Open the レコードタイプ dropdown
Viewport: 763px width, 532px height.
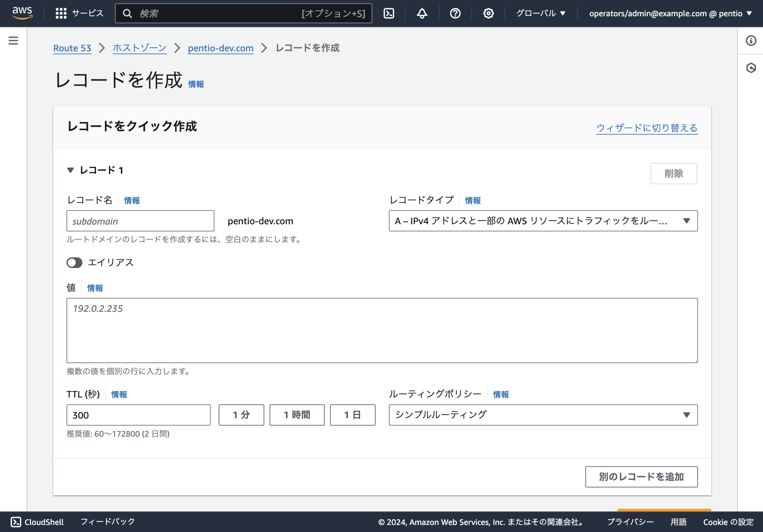tap(543, 221)
